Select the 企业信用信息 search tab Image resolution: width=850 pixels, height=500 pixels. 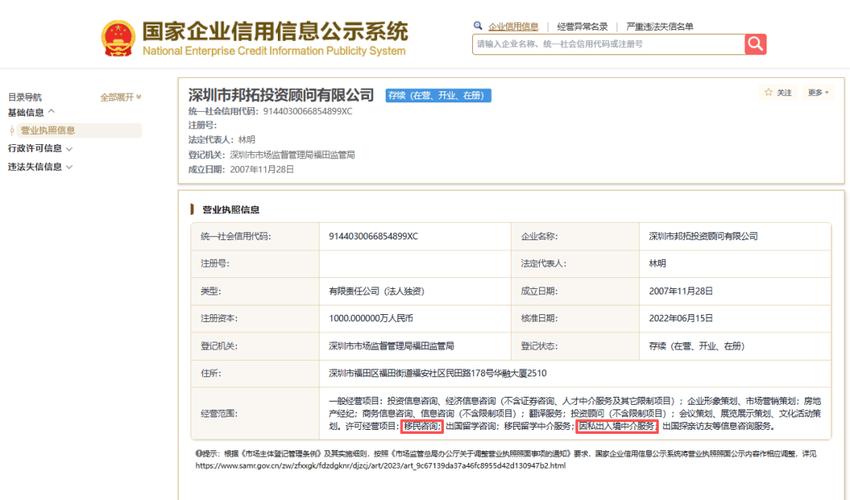pos(513,27)
